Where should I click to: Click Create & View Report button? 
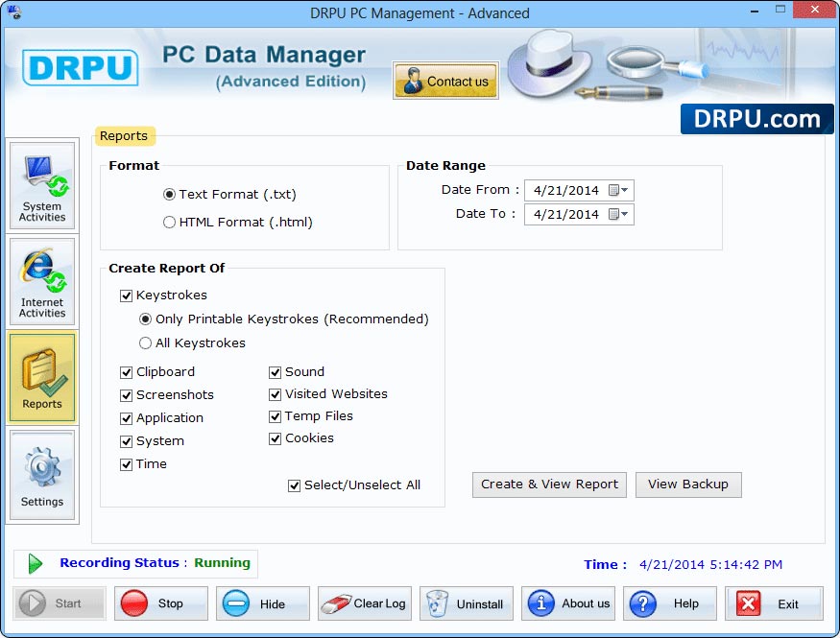coord(549,484)
